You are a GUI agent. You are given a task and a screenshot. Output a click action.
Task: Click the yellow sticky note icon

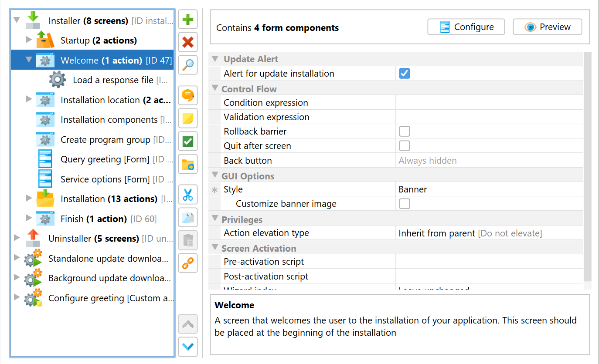[x=188, y=118]
